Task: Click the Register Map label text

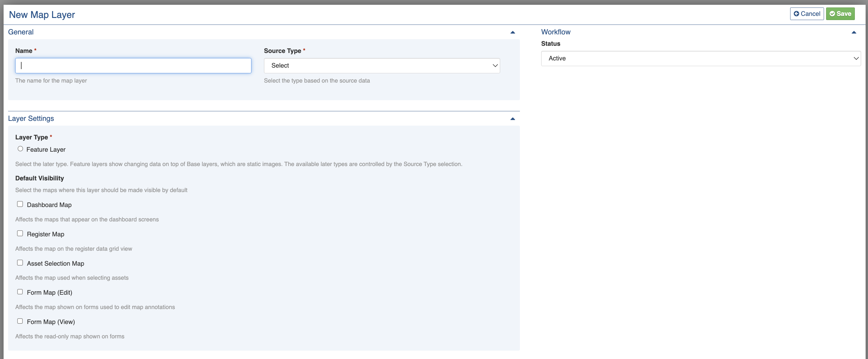Action: pyautogui.click(x=45, y=234)
